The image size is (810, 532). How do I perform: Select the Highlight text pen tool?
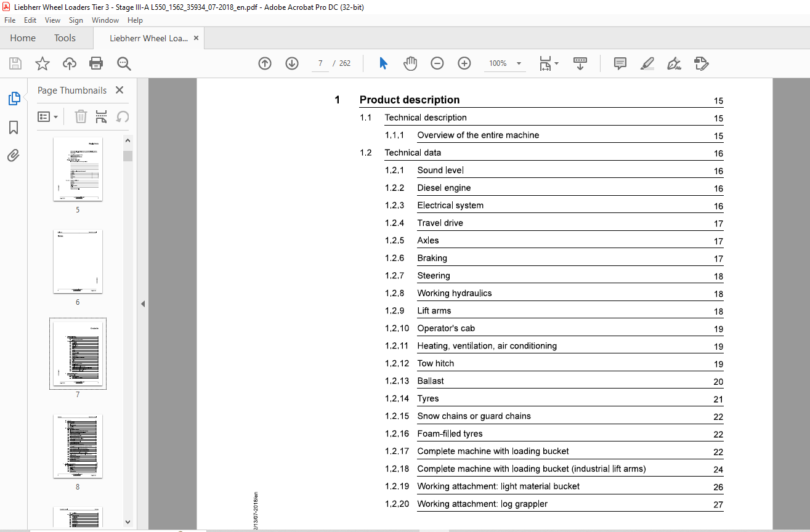point(647,63)
